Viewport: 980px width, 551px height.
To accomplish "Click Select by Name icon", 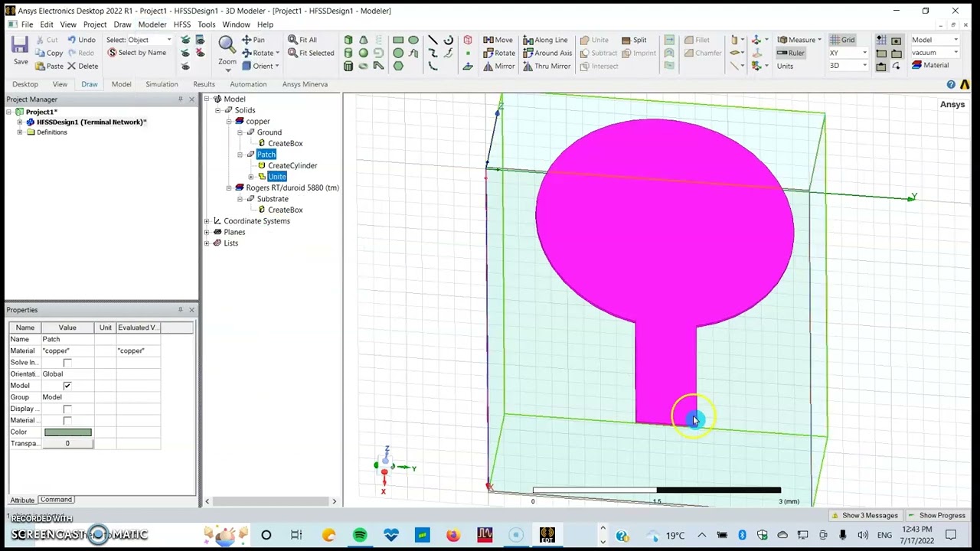I will tap(136, 53).
